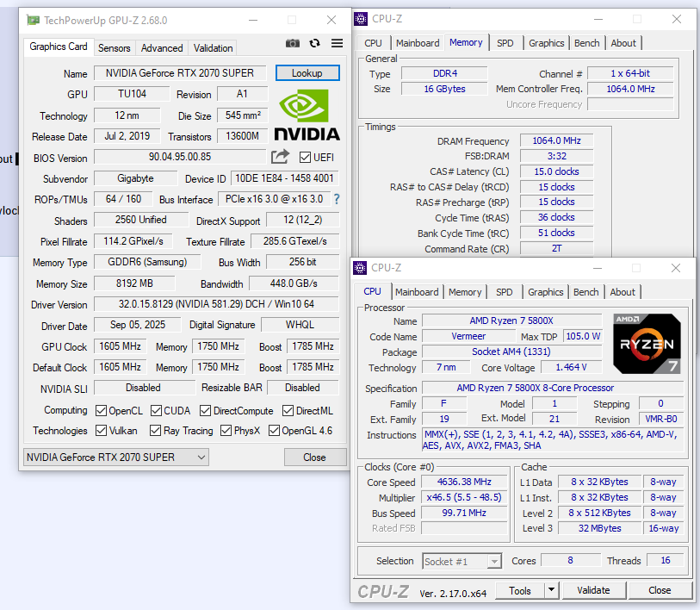Open About tab in upper CPU-Z window
Screen dimensions: 700x610
[x=623, y=43]
